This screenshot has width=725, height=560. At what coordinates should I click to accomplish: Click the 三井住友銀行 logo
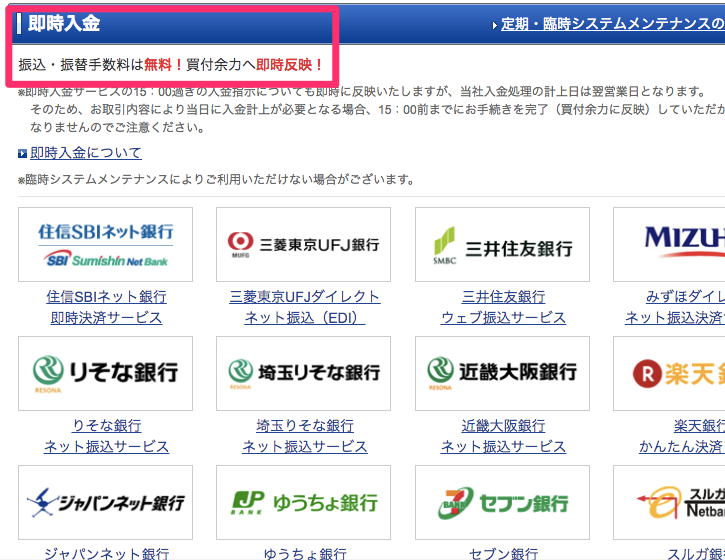[503, 244]
